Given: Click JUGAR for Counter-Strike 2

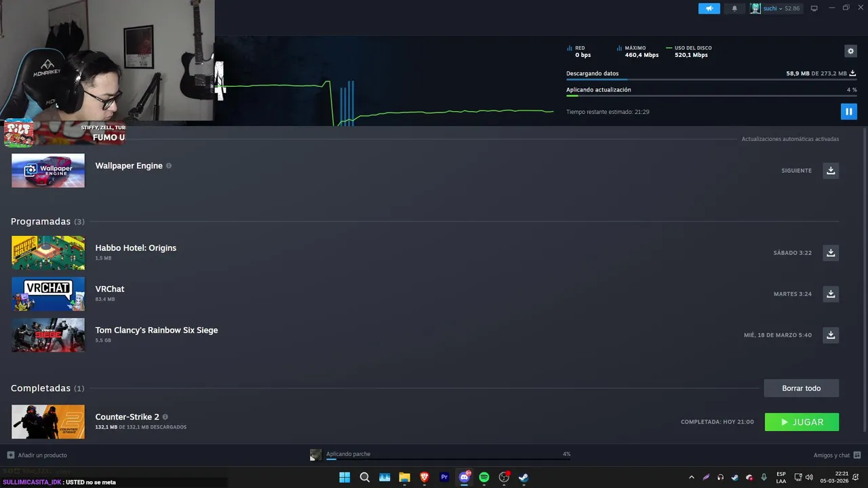Looking at the screenshot, I should tap(802, 422).
